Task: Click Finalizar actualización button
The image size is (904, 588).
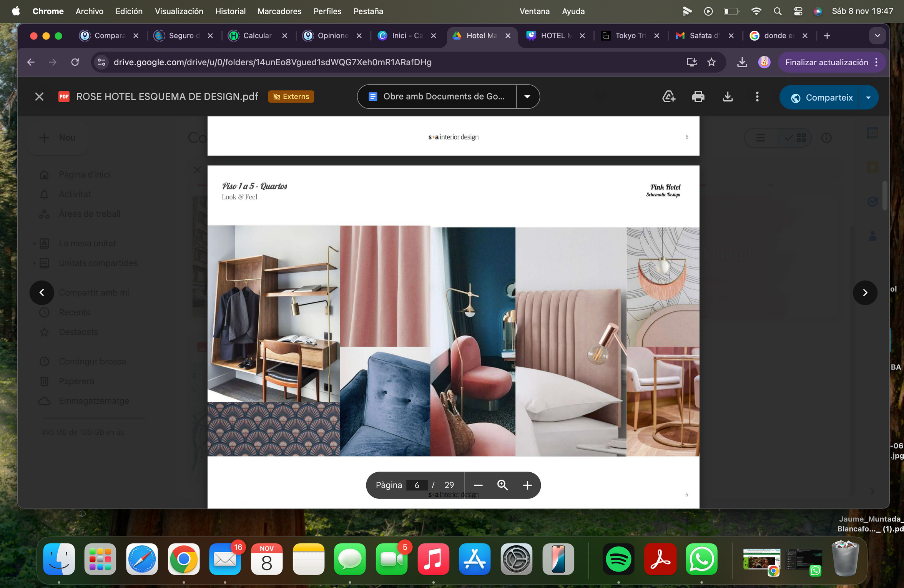Action: pos(826,62)
